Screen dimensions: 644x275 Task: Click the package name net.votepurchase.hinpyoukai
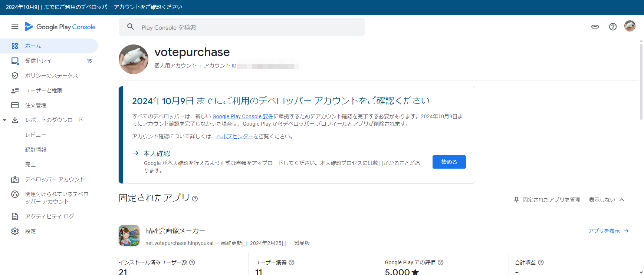pos(180,243)
